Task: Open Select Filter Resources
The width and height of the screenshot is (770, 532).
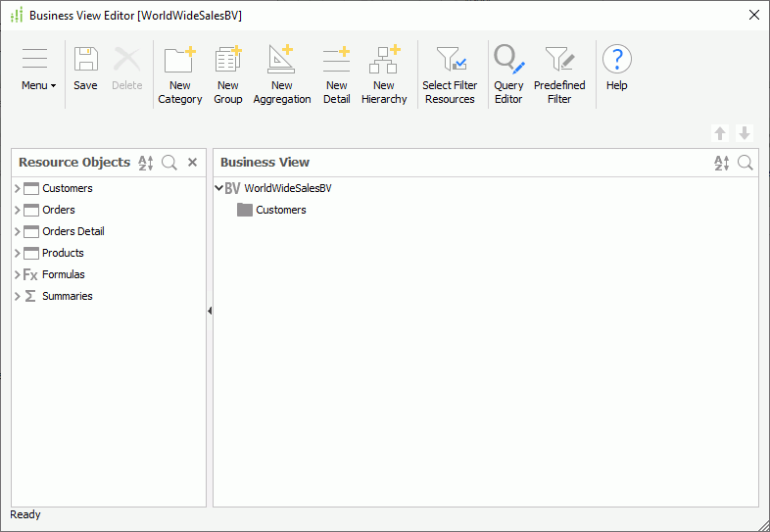Action: click(450, 73)
